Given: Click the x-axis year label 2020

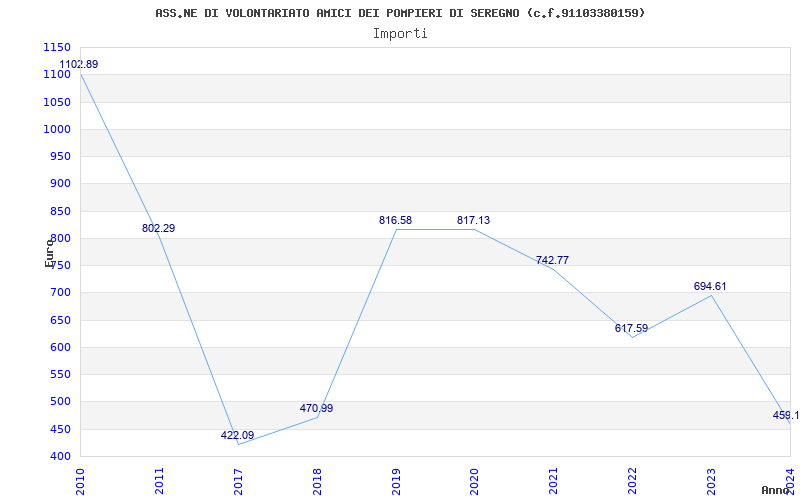Looking at the screenshot, I should (x=475, y=481).
